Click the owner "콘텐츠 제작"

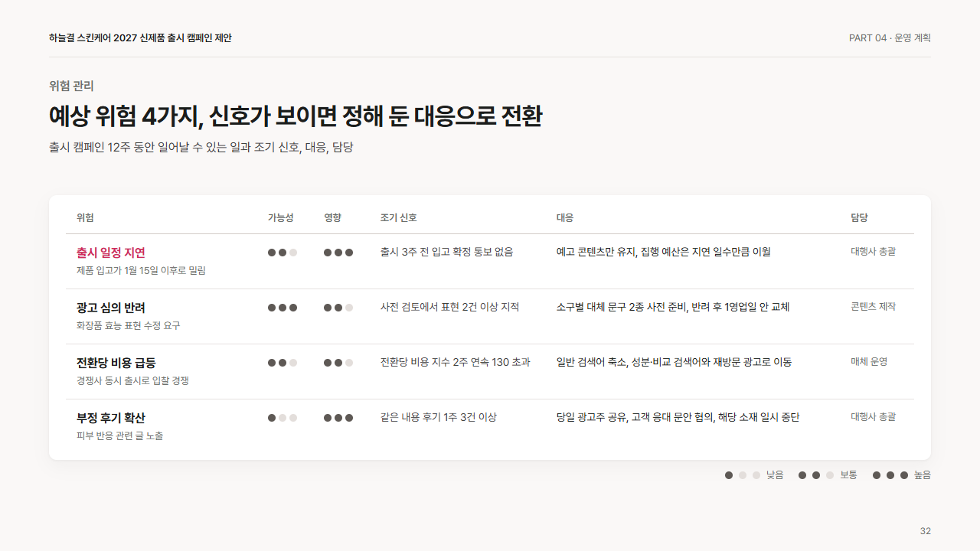pos(874,306)
